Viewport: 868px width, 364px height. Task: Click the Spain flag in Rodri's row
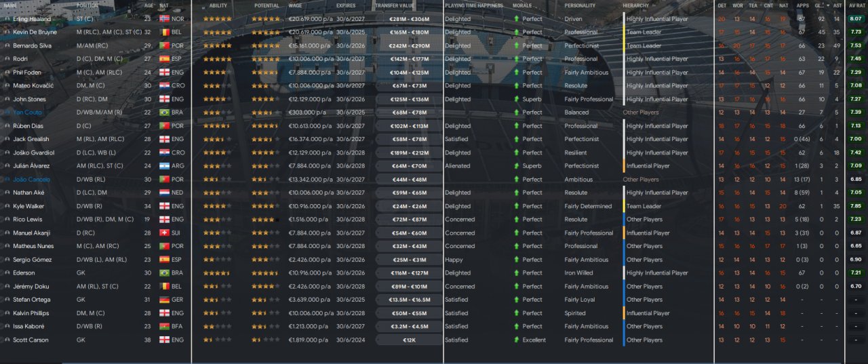click(x=164, y=59)
